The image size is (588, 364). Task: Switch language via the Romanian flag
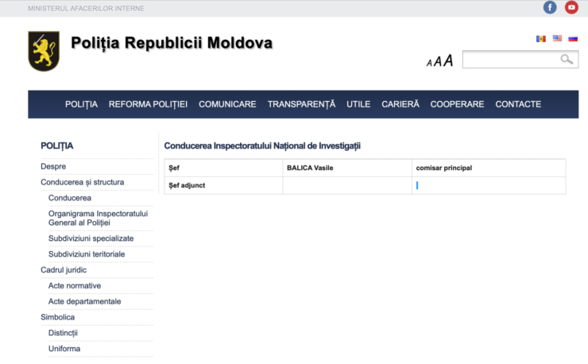(541, 39)
